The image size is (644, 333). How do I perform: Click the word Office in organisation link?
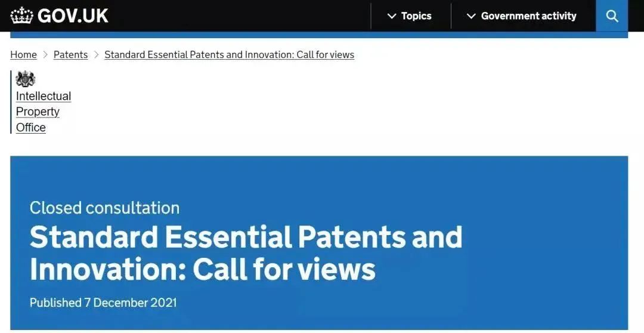31,128
